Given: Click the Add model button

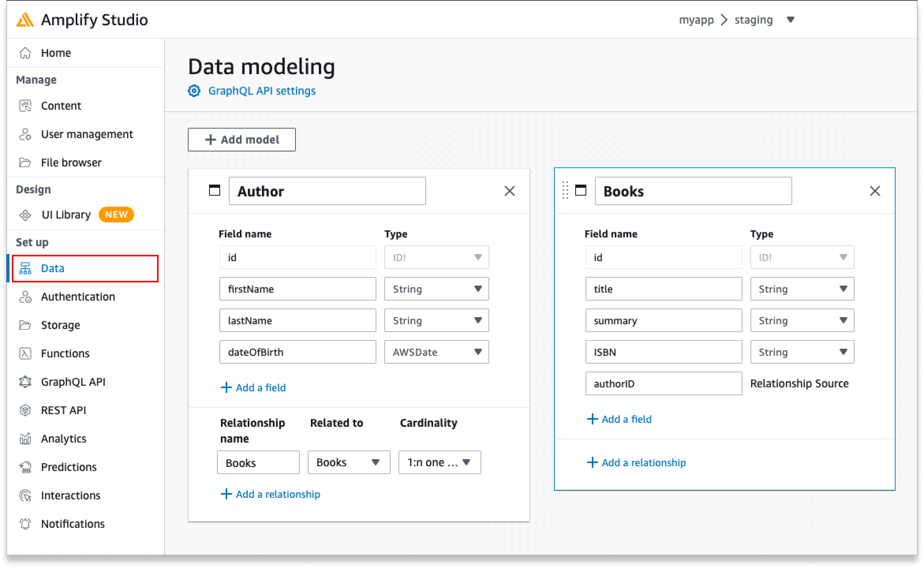Looking at the screenshot, I should [x=241, y=140].
